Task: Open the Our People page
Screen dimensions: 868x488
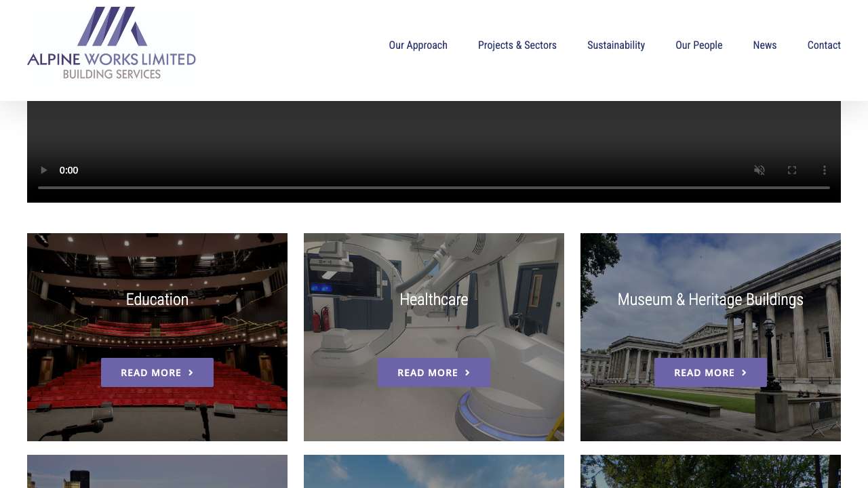Action: pos(698,45)
